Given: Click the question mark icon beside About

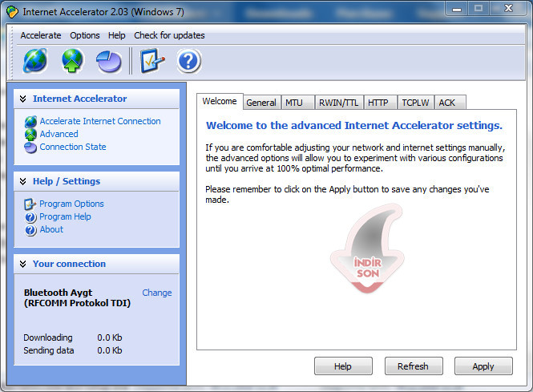Looking at the screenshot, I should point(30,230).
